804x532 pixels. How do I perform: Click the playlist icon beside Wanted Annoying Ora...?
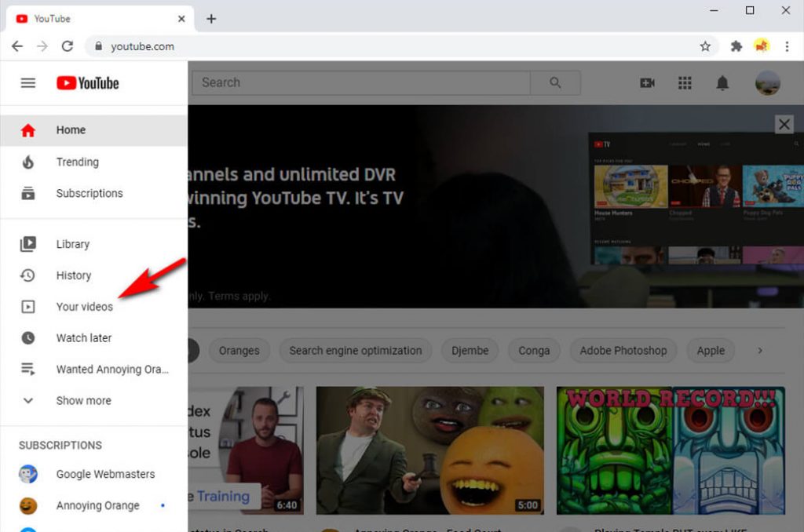pos(27,369)
